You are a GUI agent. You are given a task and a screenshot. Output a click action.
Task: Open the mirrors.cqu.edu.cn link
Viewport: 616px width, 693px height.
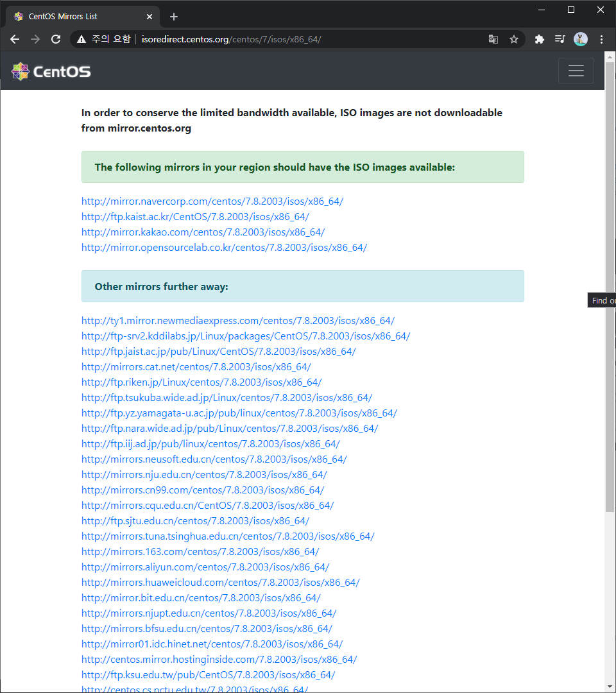[207, 506]
